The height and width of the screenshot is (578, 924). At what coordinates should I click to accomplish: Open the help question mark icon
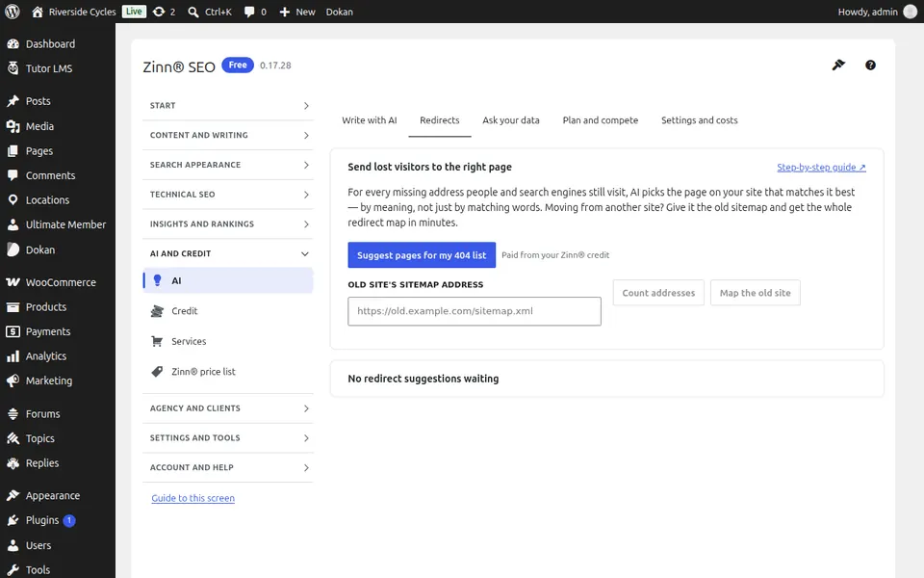click(x=870, y=65)
